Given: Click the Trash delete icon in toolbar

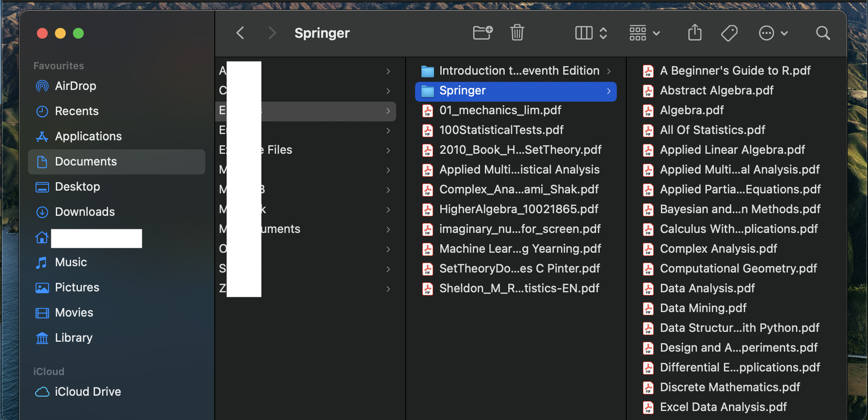Looking at the screenshot, I should 517,33.
